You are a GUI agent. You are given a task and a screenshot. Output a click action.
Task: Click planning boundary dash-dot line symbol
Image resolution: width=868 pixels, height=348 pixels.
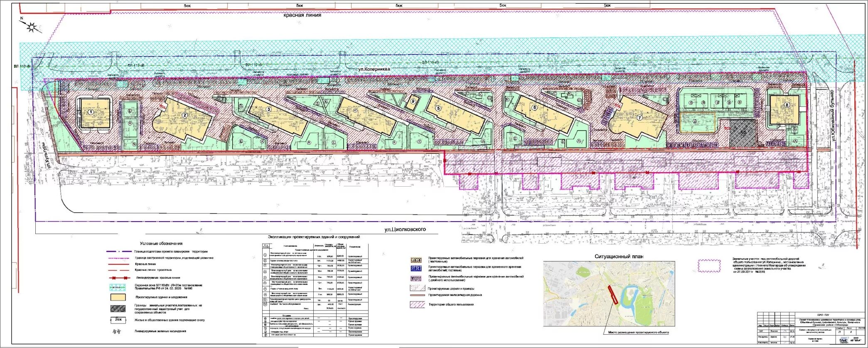point(118,252)
